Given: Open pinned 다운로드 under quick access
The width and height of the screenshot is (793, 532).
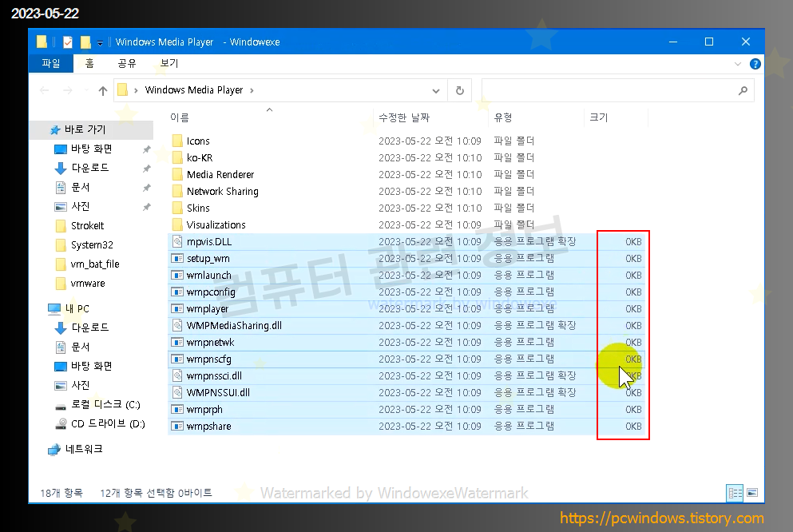Looking at the screenshot, I should pyautogui.click(x=90, y=168).
